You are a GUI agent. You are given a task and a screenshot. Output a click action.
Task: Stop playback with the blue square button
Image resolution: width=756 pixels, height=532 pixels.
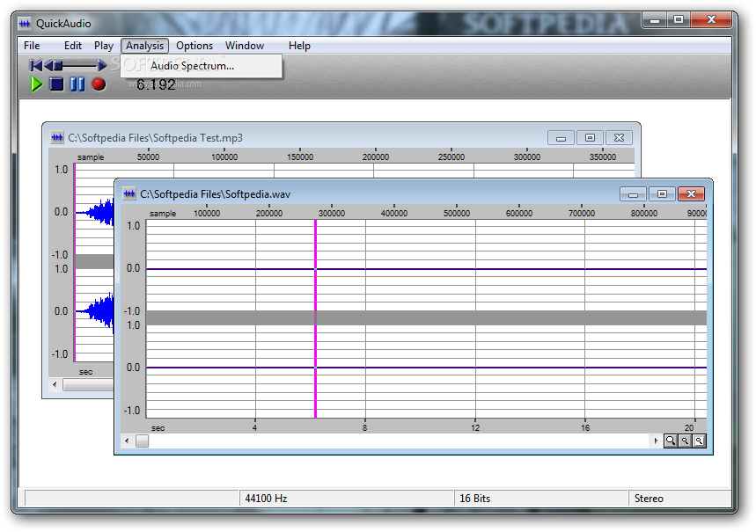click(x=57, y=84)
